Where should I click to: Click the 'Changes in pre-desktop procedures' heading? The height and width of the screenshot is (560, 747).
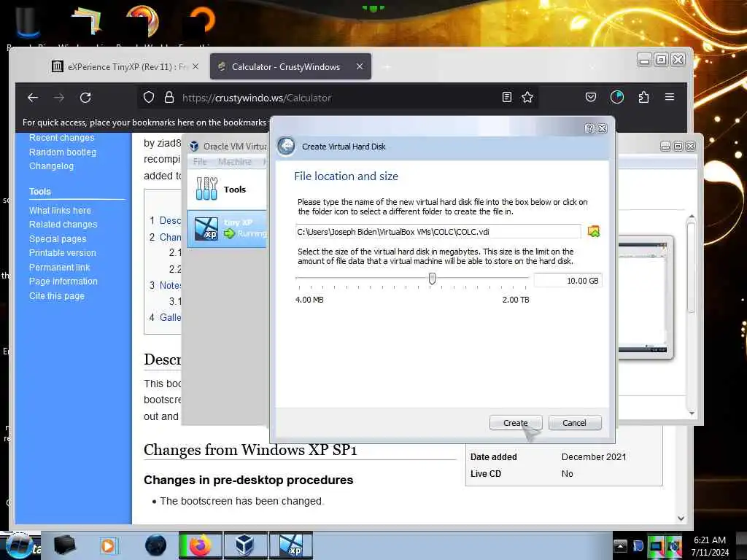tap(248, 480)
